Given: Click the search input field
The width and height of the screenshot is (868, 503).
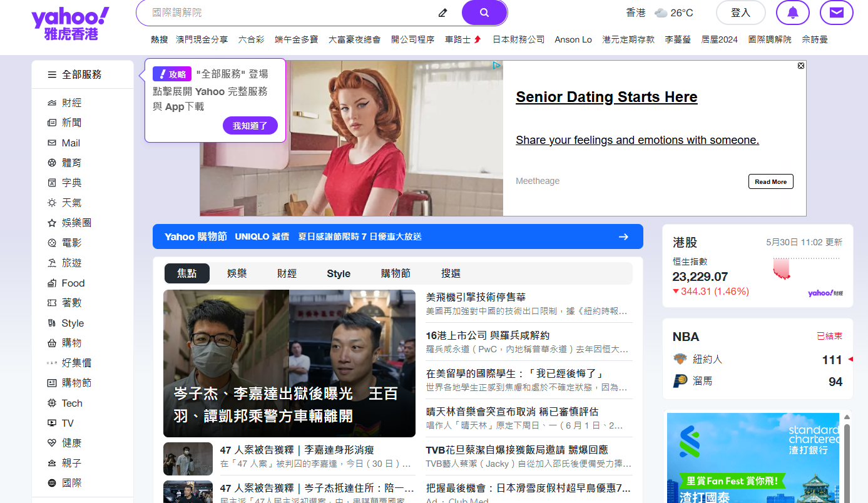Looking at the screenshot, I should (x=291, y=13).
